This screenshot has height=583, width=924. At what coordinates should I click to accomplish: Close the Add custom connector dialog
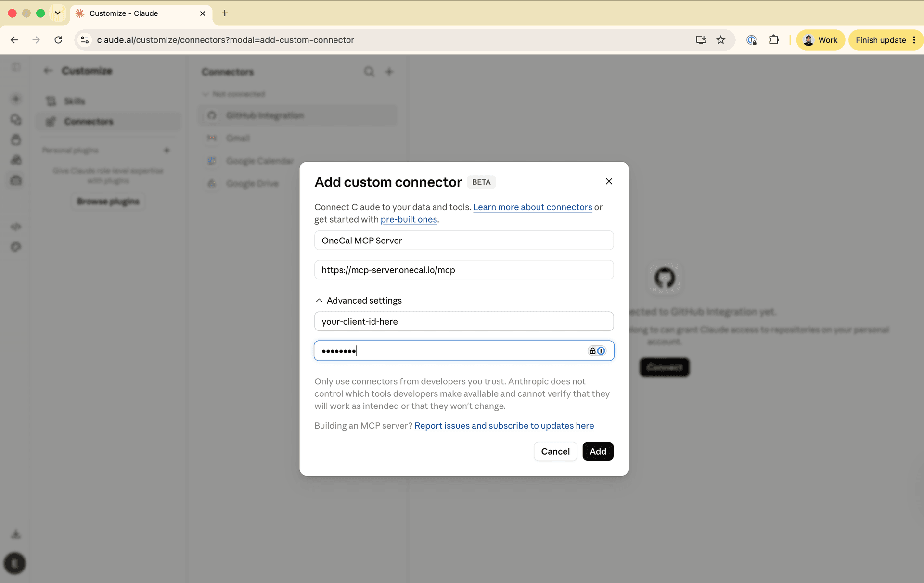click(x=609, y=181)
